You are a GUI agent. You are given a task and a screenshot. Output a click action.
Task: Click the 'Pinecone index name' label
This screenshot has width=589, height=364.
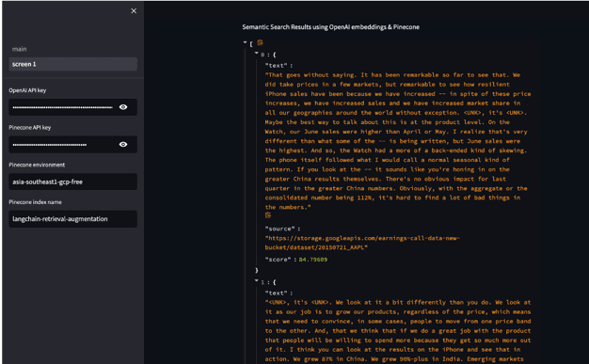(36, 202)
